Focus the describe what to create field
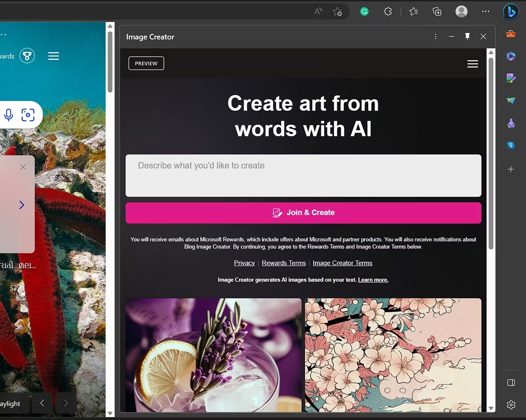526x420 pixels. pos(303,176)
